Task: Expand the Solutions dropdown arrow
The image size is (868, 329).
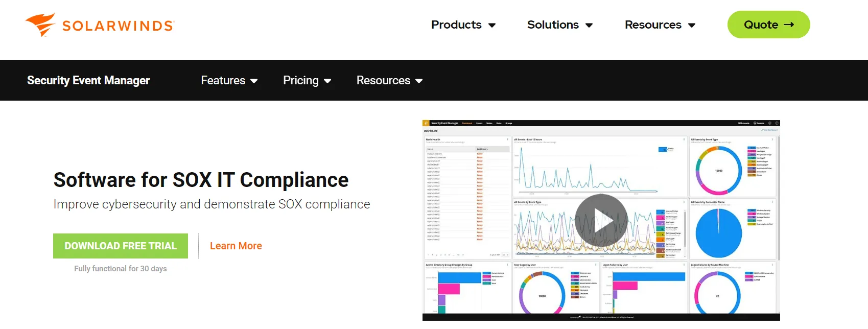Action: (x=589, y=25)
